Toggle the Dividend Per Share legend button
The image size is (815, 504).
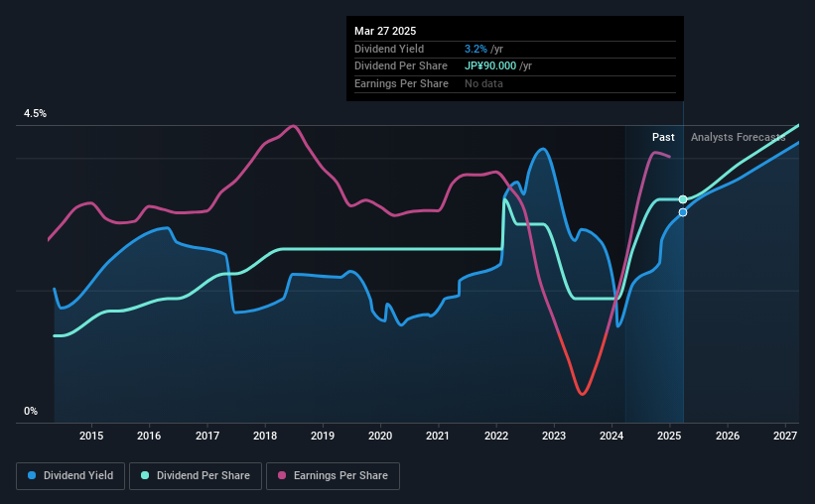coord(196,476)
